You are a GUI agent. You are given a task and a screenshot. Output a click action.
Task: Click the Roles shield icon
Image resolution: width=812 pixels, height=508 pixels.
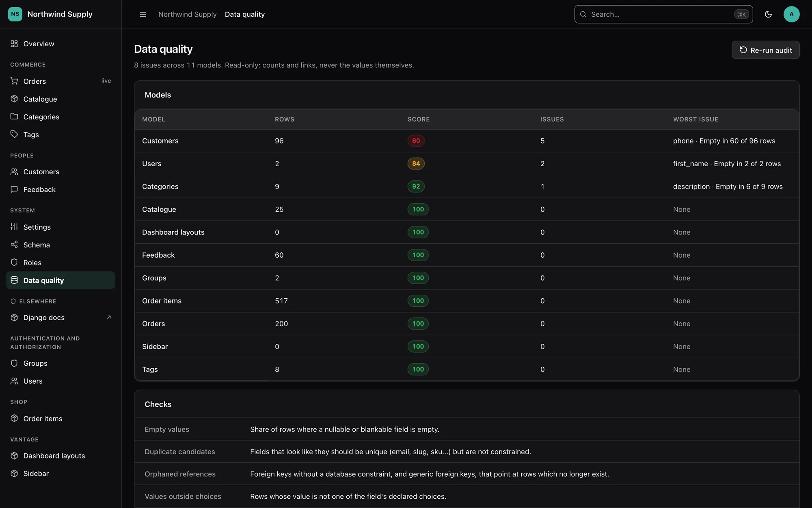click(x=14, y=263)
